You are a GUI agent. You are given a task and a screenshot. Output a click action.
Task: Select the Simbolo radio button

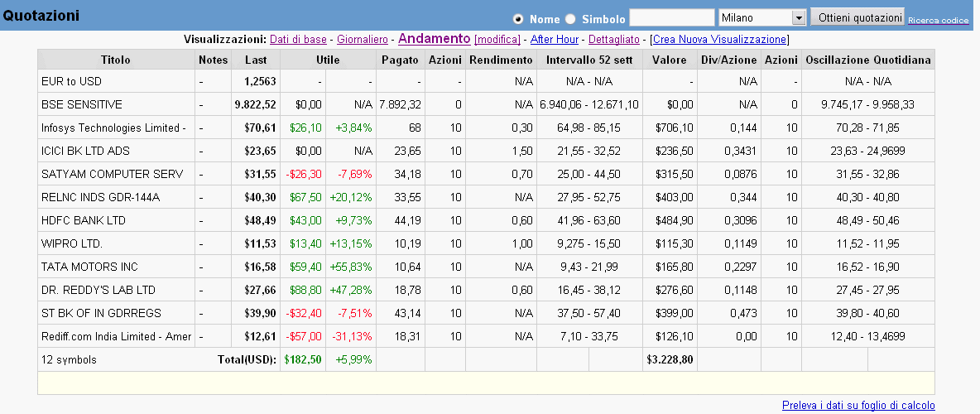(570, 19)
